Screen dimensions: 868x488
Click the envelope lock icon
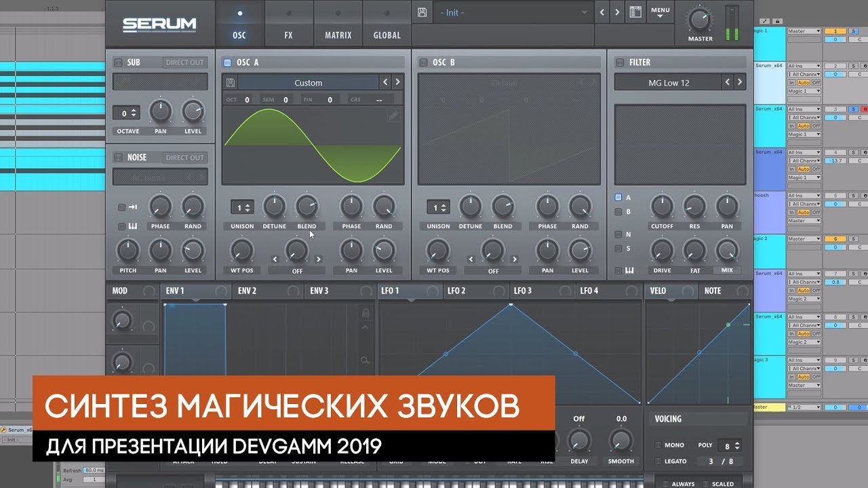[366, 313]
